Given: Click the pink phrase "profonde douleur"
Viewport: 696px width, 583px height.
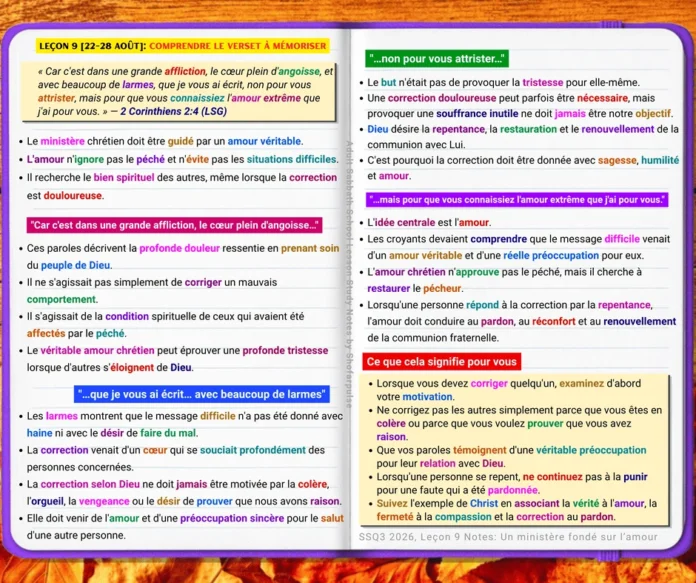Looking at the screenshot, I should click(x=179, y=248).
